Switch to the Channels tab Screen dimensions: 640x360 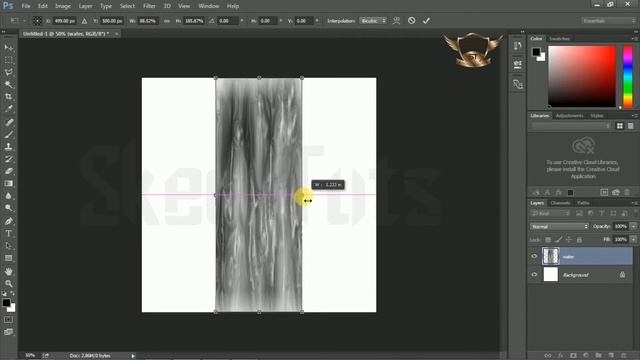[560, 203]
